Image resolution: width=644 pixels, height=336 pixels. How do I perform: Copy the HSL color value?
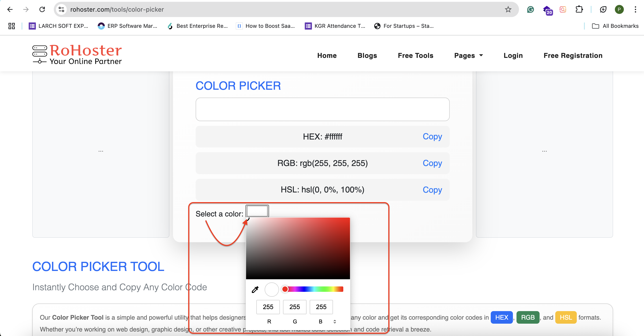(432, 190)
